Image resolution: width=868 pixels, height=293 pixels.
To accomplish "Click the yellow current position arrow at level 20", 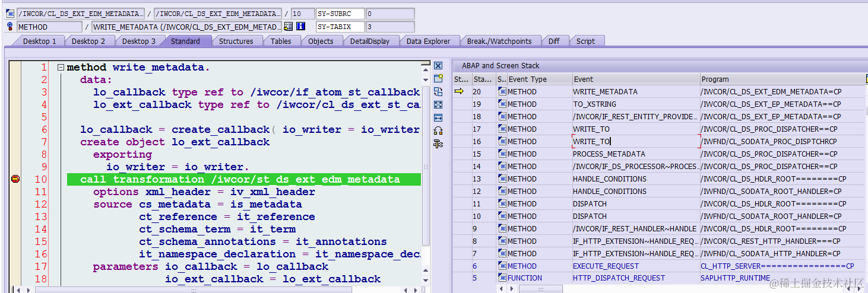I will [x=459, y=91].
